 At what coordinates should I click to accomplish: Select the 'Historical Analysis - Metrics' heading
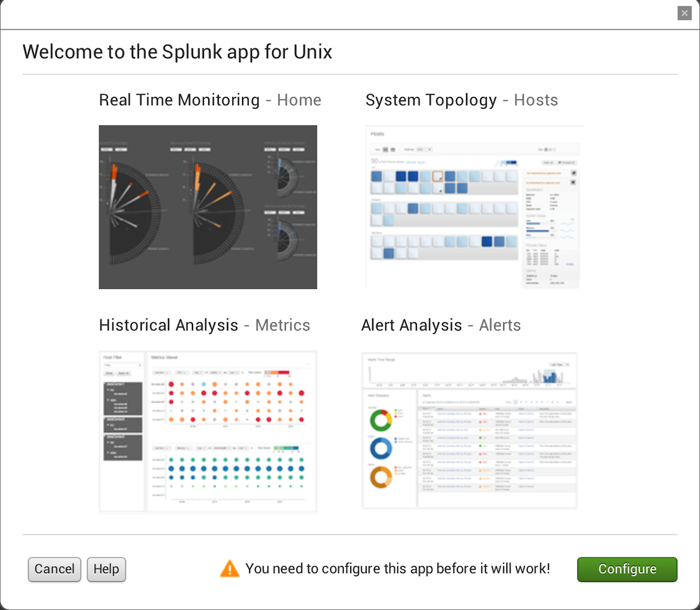[204, 325]
